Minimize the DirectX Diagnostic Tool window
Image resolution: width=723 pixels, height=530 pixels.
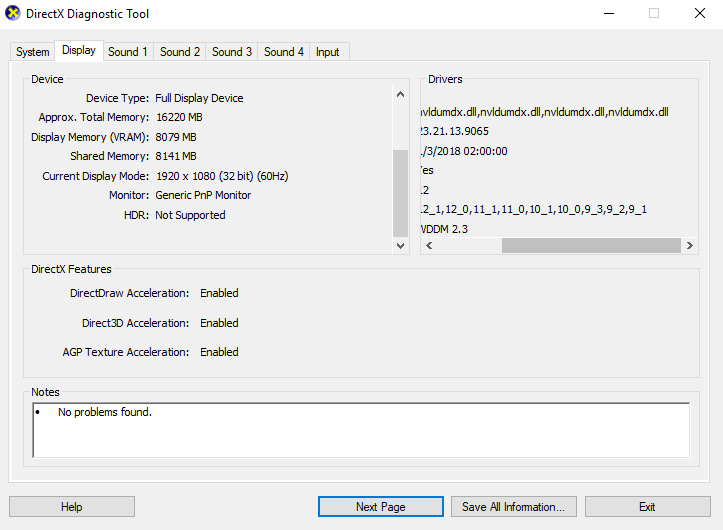pos(609,13)
